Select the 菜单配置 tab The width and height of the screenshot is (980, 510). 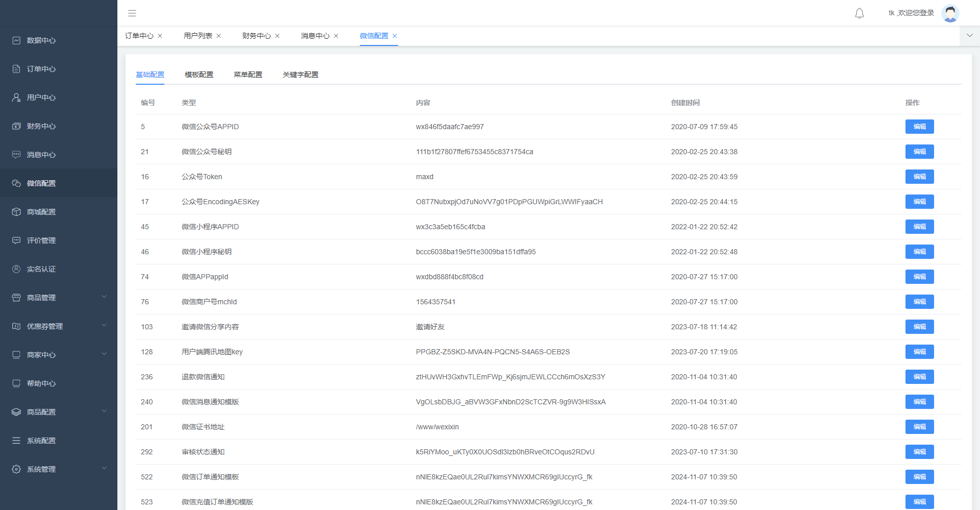(x=248, y=75)
